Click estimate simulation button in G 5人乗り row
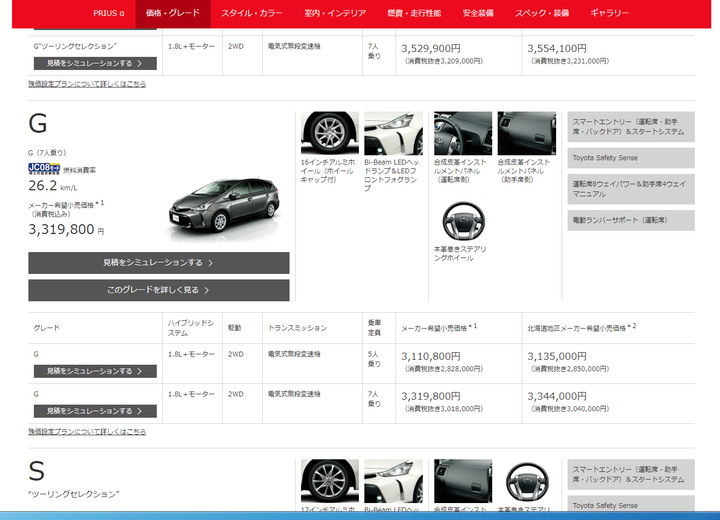This screenshot has height=520, width=720. coord(95,371)
